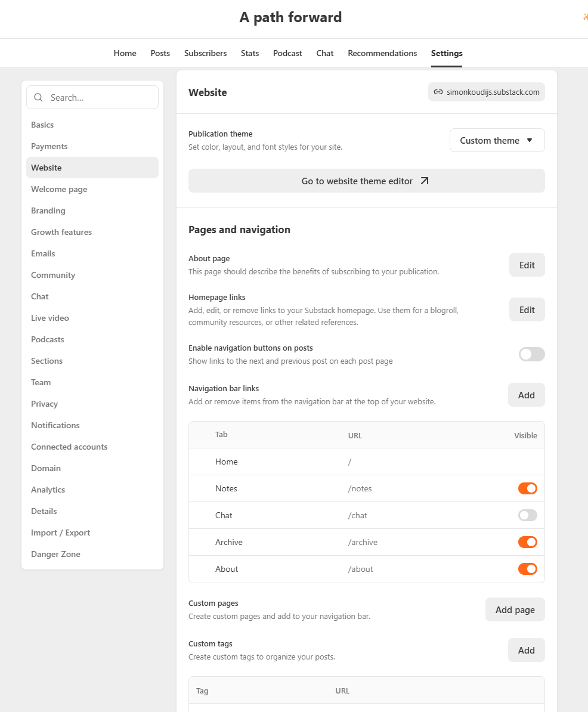
Task: Go to Podcasts settings
Action: click(x=92, y=339)
